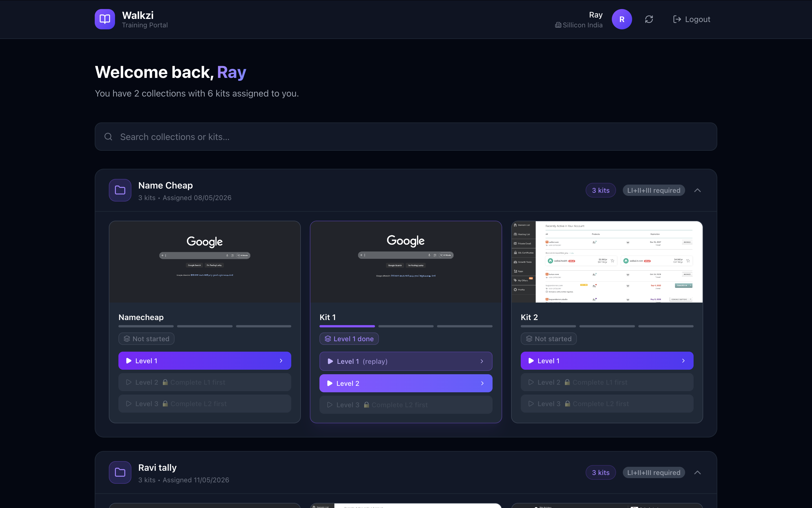Click Level 1 done status on Kit 1

pos(349,339)
